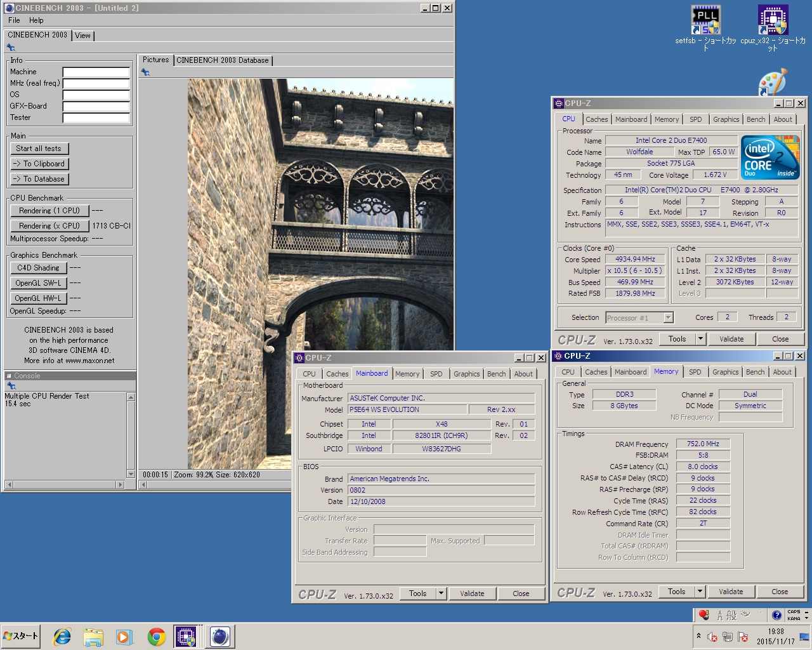Click the console vertical scrollbar down arrow
The width and height of the screenshot is (812, 650).
131,474
